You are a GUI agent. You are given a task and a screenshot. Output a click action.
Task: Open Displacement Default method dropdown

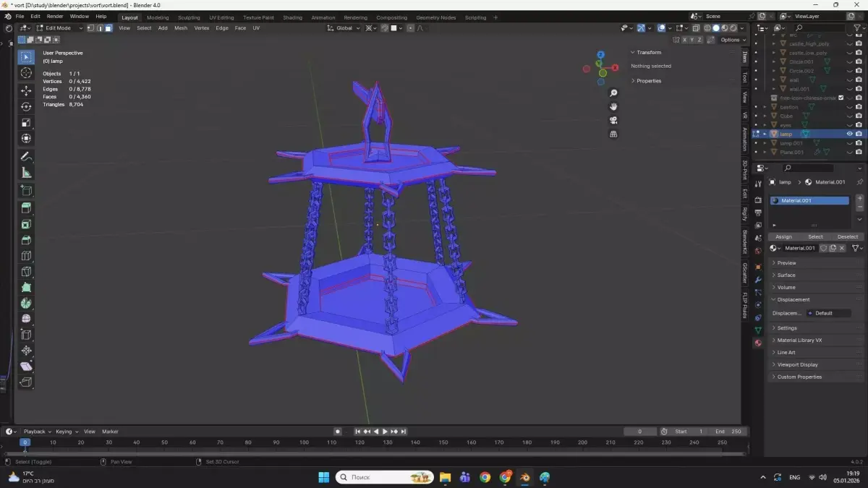828,313
